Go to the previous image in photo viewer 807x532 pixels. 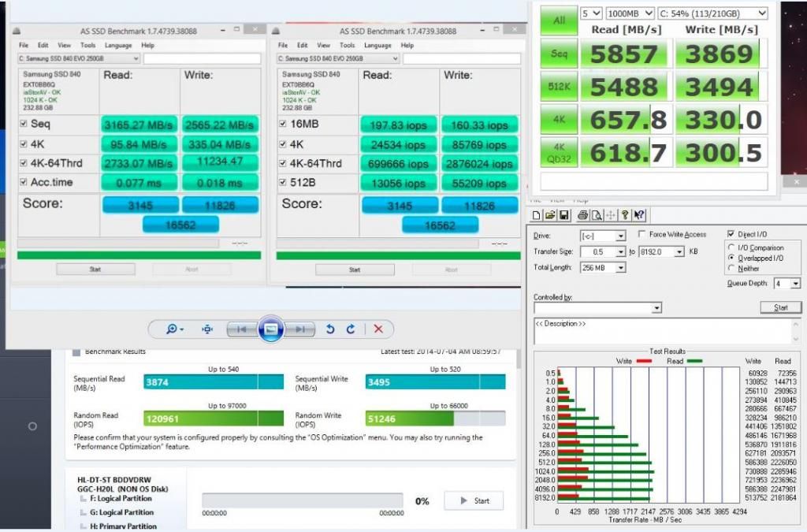241,329
